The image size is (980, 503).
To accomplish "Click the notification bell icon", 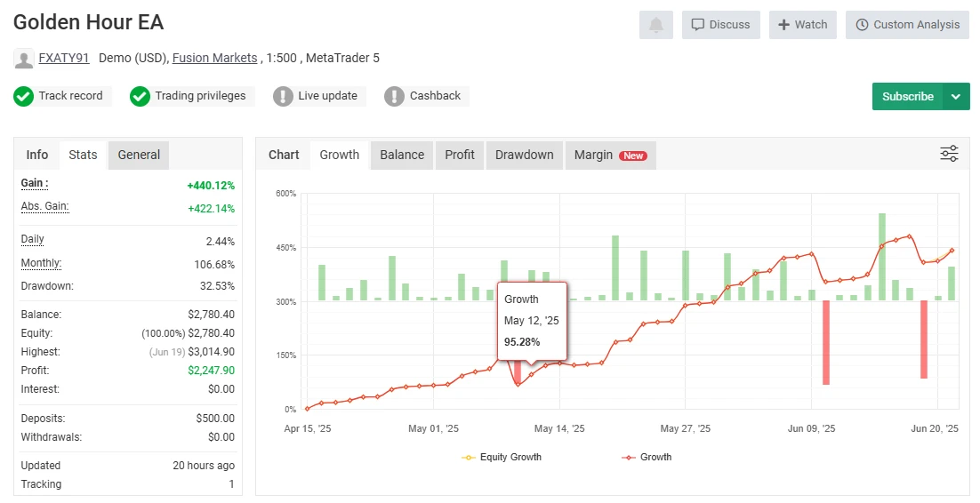I will (655, 25).
